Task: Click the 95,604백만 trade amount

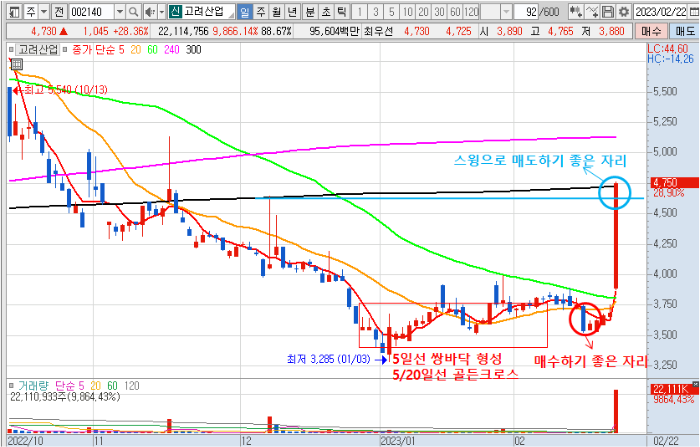Action: [x=334, y=31]
